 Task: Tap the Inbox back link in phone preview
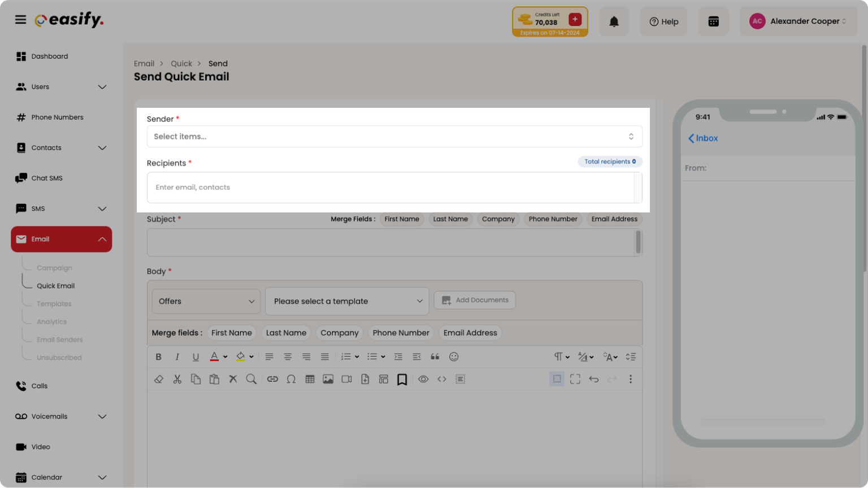coord(703,138)
